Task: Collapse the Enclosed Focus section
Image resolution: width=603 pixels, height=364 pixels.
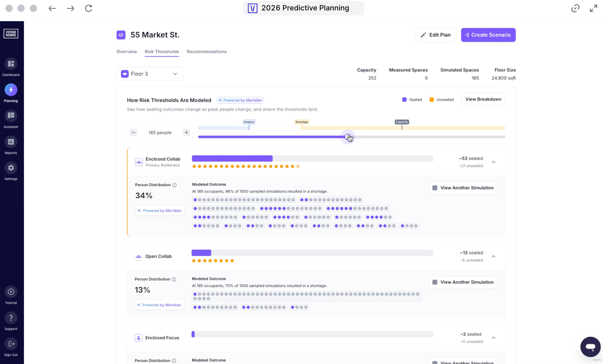Action: pos(493,338)
